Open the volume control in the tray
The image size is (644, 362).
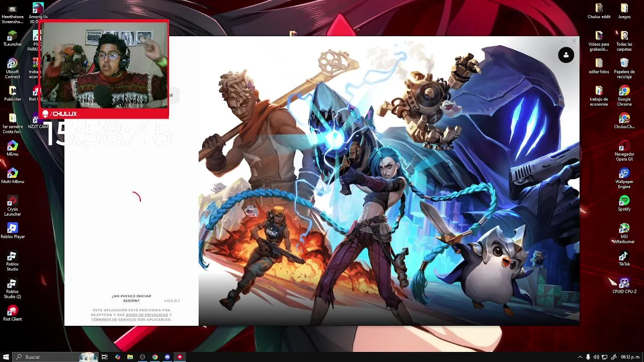coord(596,357)
